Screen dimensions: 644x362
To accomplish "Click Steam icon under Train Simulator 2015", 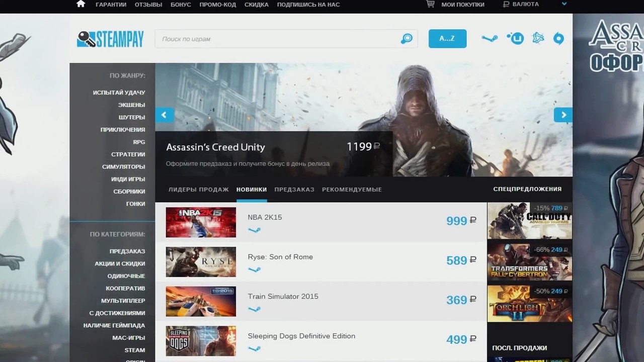I will [x=254, y=309].
